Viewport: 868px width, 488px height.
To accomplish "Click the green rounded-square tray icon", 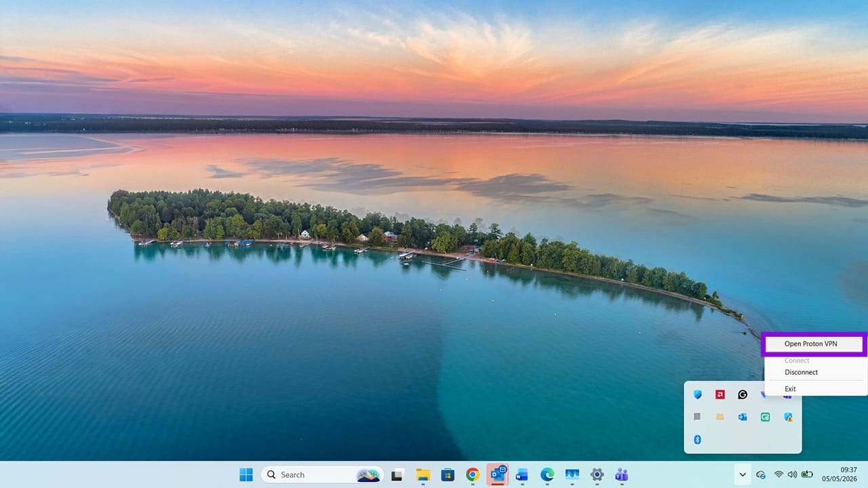I will (765, 417).
